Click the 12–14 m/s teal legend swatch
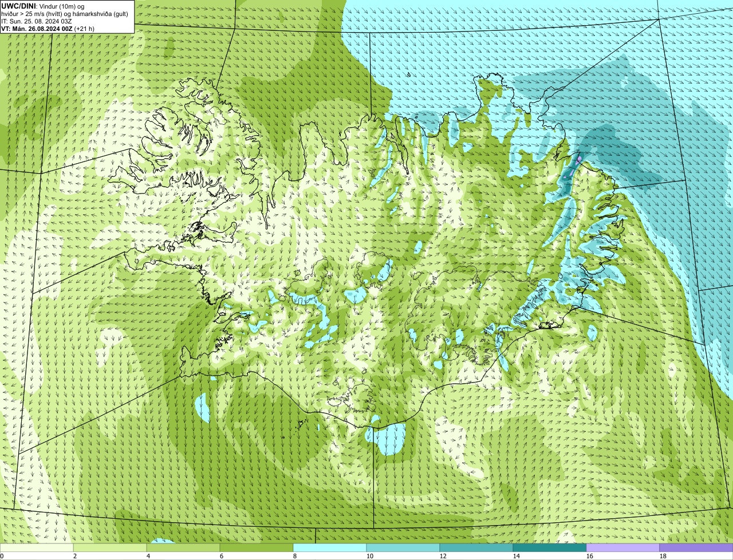The width and height of the screenshot is (733, 560). coord(476,547)
